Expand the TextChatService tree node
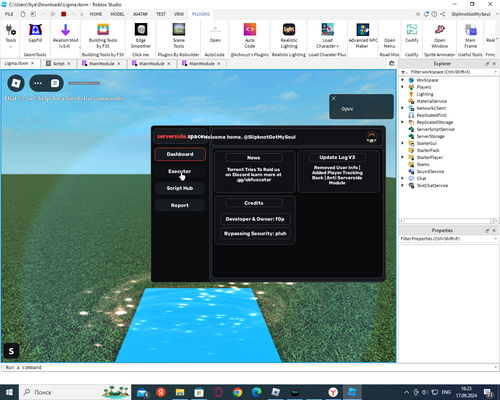This screenshot has height=400, width=500. point(402,185)
